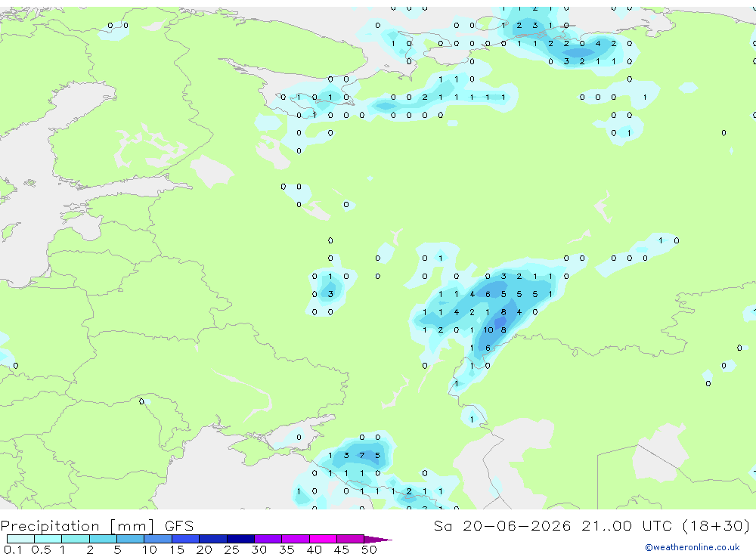This screenshot has height=554, width=756.
Task: Select the 2–5 mm legend color swatch
Action: point(103,539)
